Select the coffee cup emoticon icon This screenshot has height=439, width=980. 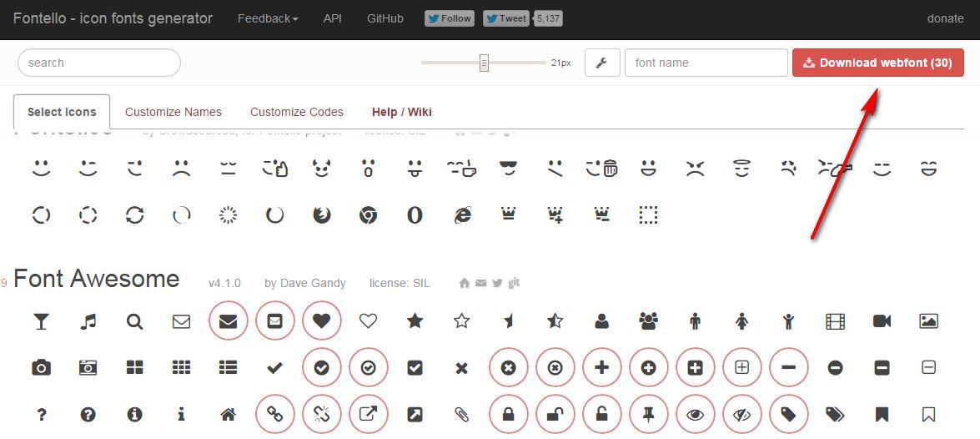[462, 169]
